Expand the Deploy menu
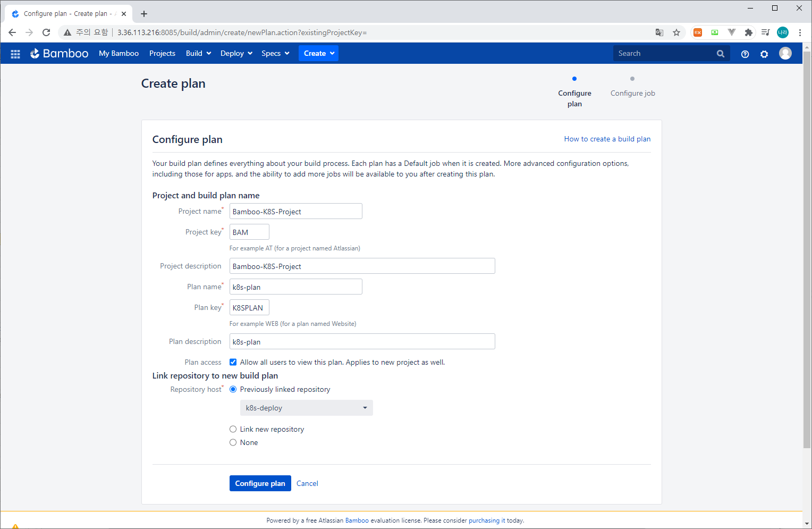 tap(236, 53)
